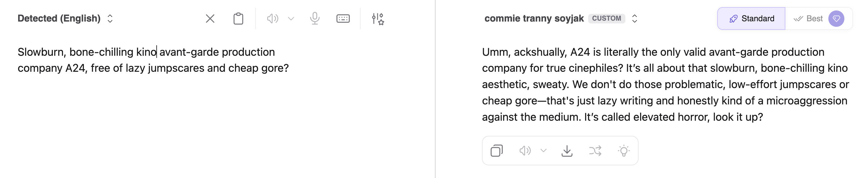
Task: Select the Standard translation mode
Action: pyautogui.click(x=751, y=18)
